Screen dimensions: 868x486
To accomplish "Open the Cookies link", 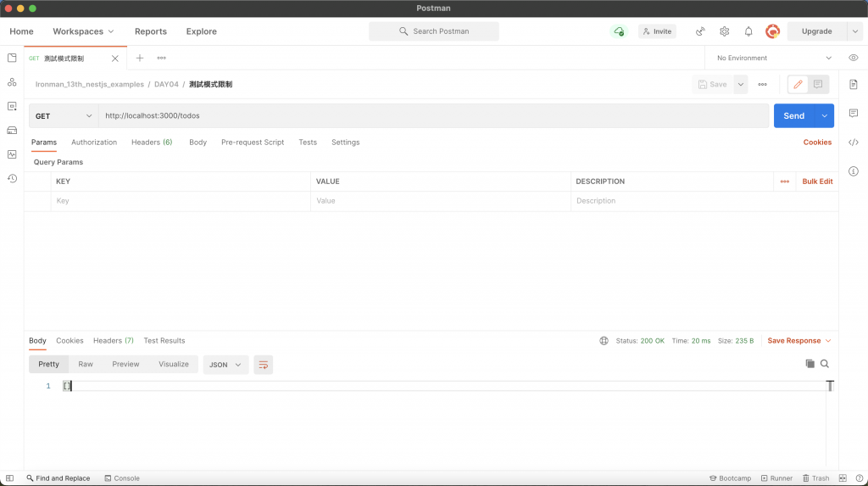I will [x=817, y=142].
